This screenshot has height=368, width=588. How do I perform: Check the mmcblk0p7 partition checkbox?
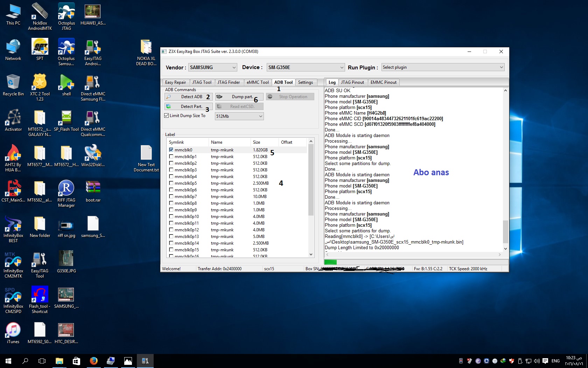point(171,196)
